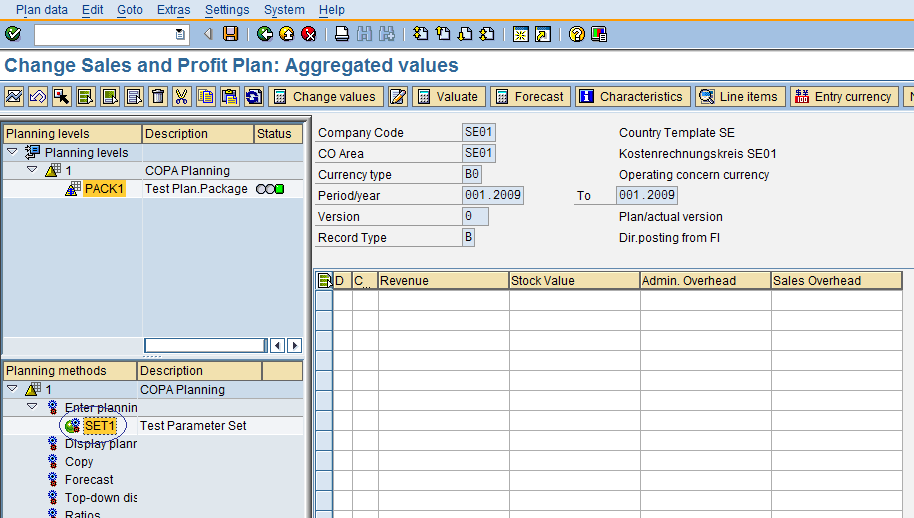The image size is (914, 518).
Task: Click the Line items button
Action: pos(740,96)
